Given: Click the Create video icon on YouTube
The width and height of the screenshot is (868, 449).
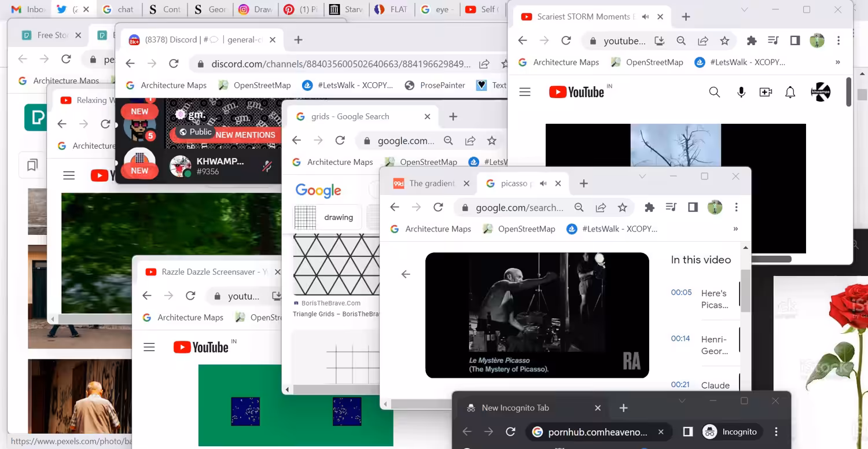Looking at the screenshot, I should 766,92.
